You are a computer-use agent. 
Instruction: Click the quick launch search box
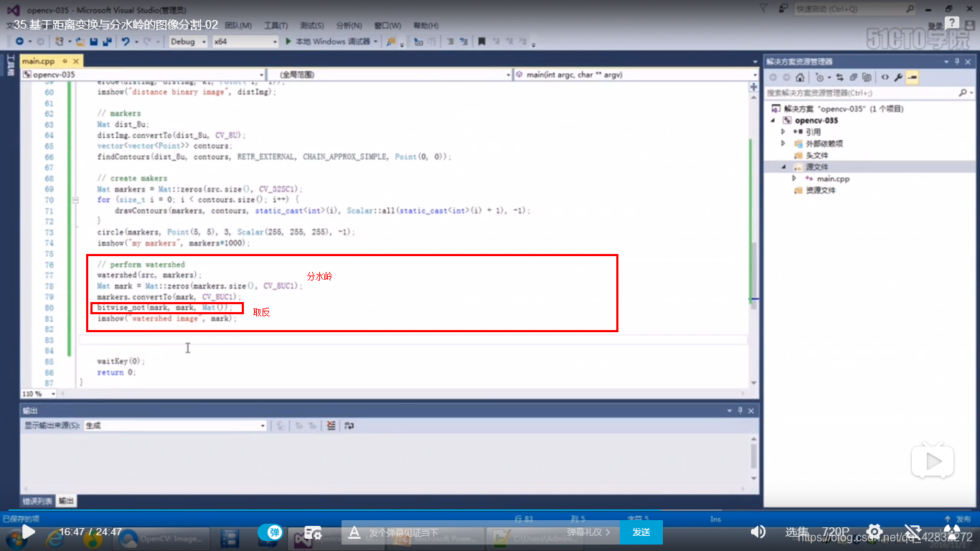point(855,9)
